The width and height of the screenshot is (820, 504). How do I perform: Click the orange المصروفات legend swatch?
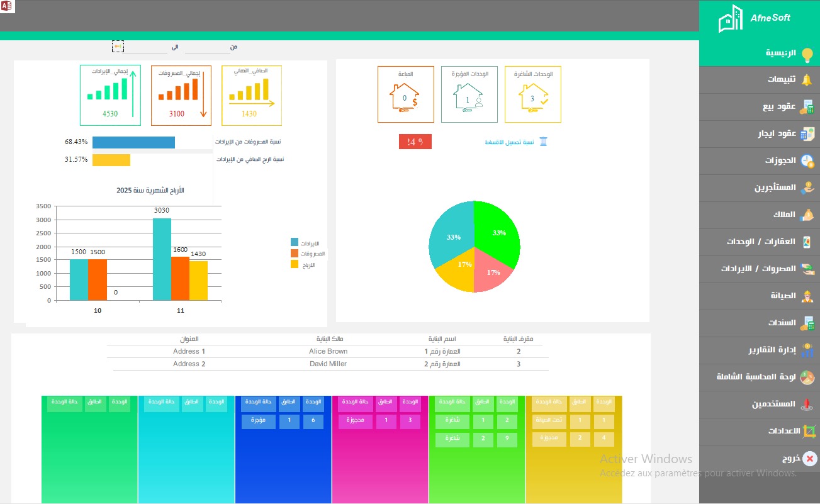pyautogui.click(x=295, y=253)
